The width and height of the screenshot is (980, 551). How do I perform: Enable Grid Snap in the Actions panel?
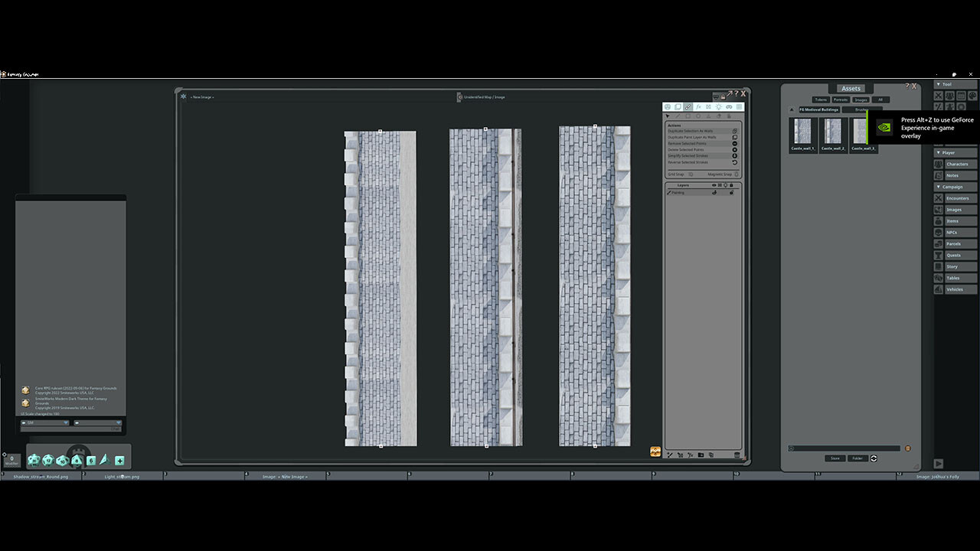click(x=690, y=174)
